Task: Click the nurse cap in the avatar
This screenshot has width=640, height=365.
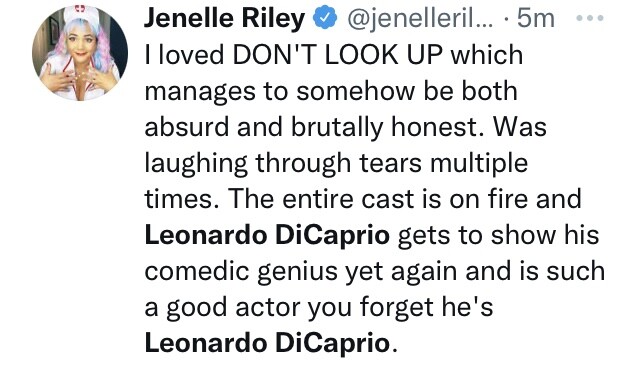Action: coord(81,13)
